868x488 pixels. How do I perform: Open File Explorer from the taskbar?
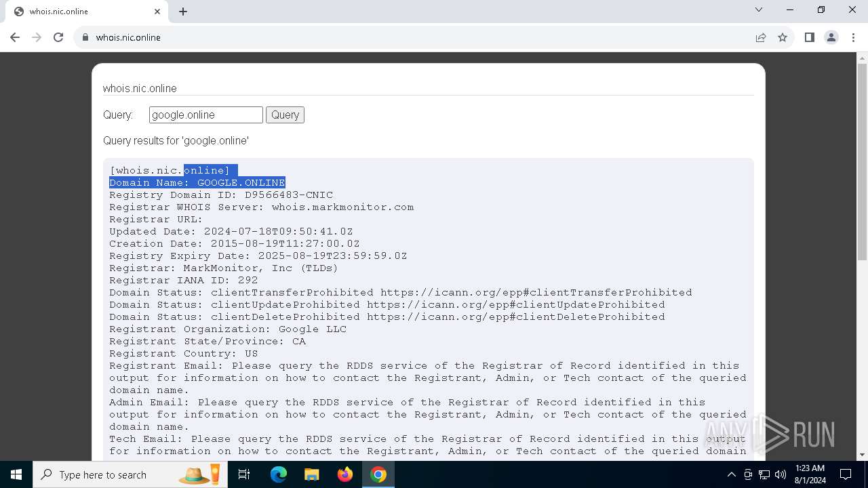pyautogui.click(x=311, y=474)
